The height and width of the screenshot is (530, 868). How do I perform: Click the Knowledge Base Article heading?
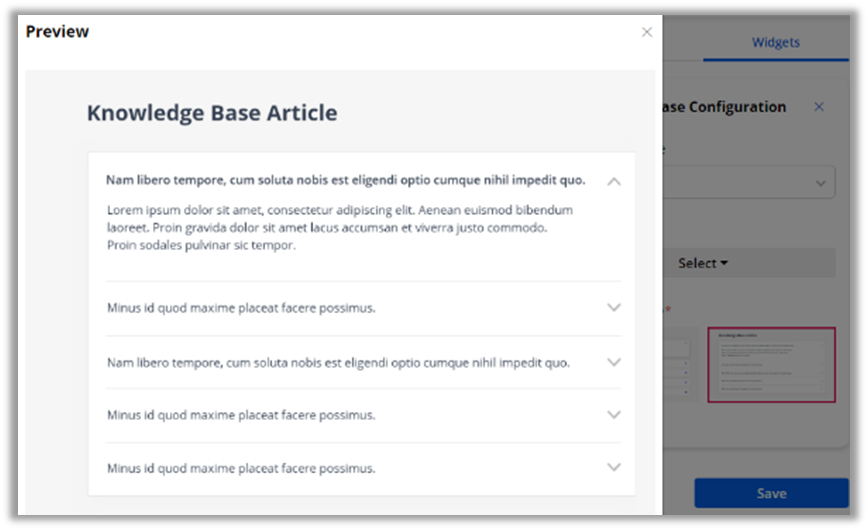pos(212,113)
